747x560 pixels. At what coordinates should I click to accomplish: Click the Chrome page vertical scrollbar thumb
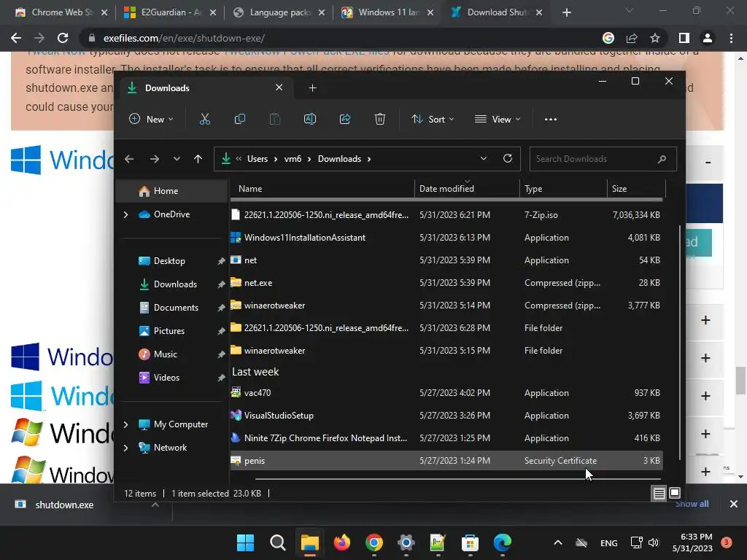pyautogui.click(x=740, y=380)
